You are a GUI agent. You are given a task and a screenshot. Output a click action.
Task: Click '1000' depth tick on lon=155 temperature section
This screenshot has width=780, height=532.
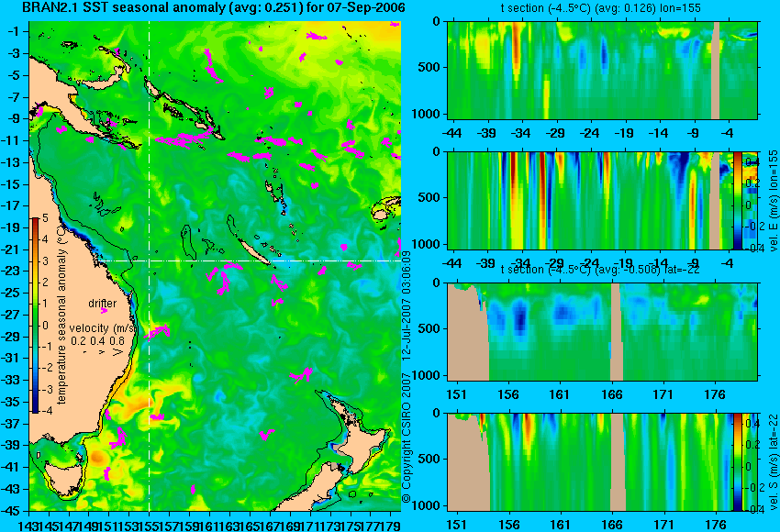click(425, 114)
